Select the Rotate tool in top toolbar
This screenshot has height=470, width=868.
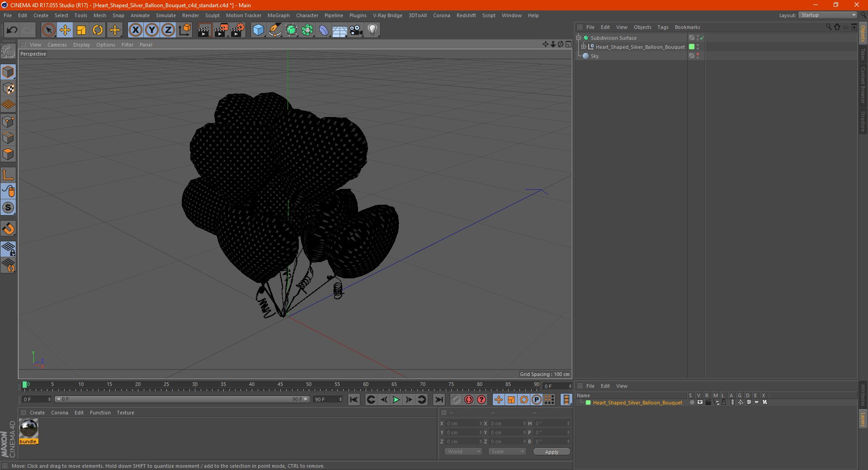(98, 30)
